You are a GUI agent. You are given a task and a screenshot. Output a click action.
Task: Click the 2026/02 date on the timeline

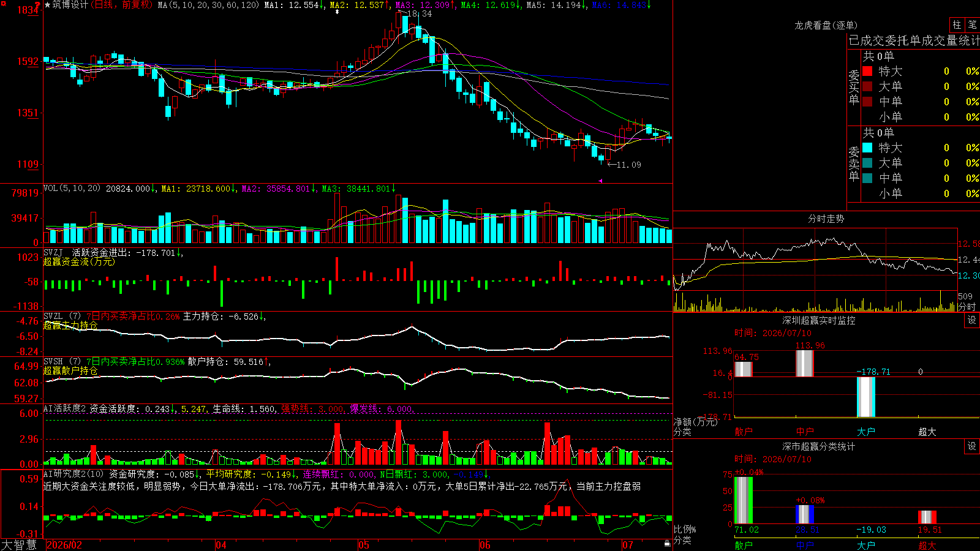[x=64, y=545]
